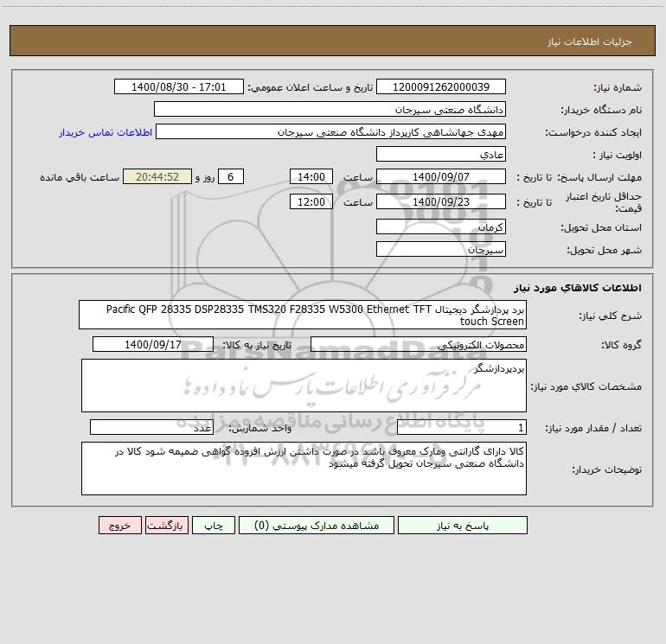Click the delivery city field سیرجان

441,249
